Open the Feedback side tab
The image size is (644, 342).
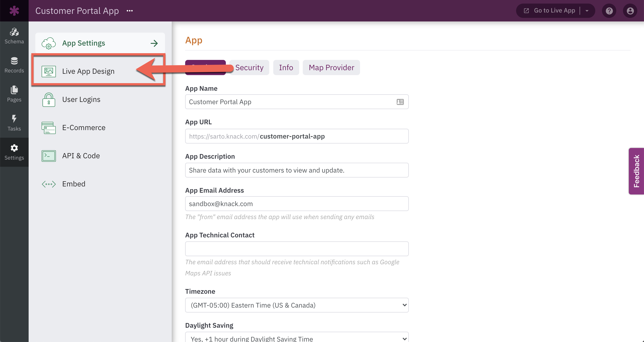point(636,171)
